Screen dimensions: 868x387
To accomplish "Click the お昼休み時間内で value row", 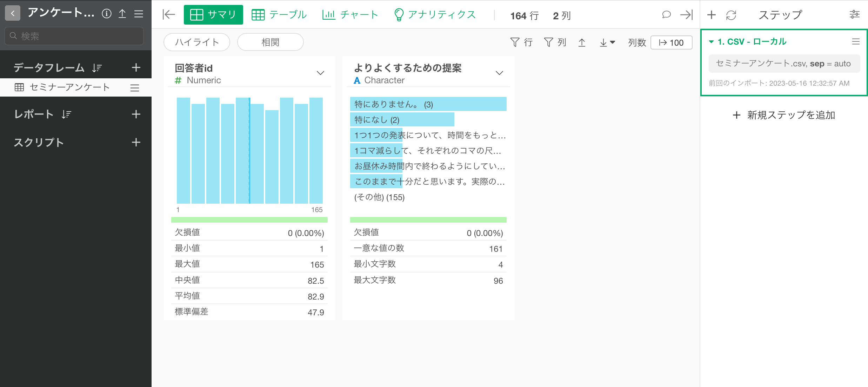I will coord(428,166).
